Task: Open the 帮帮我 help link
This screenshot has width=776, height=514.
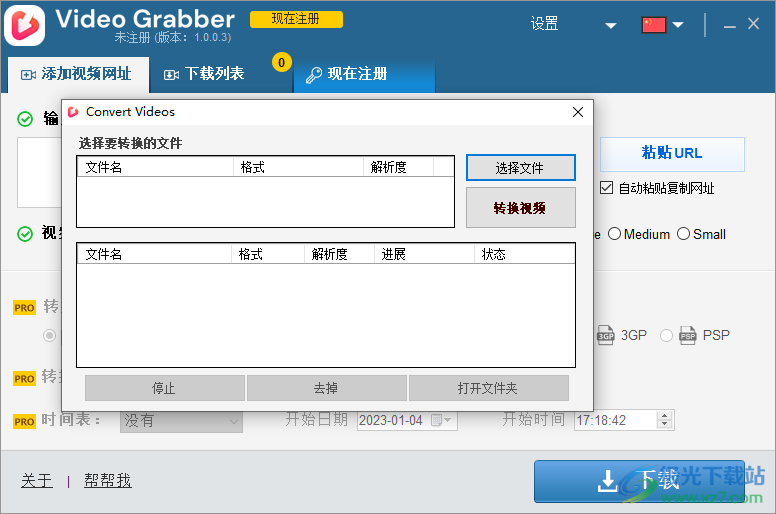Action: coord(107,480)
